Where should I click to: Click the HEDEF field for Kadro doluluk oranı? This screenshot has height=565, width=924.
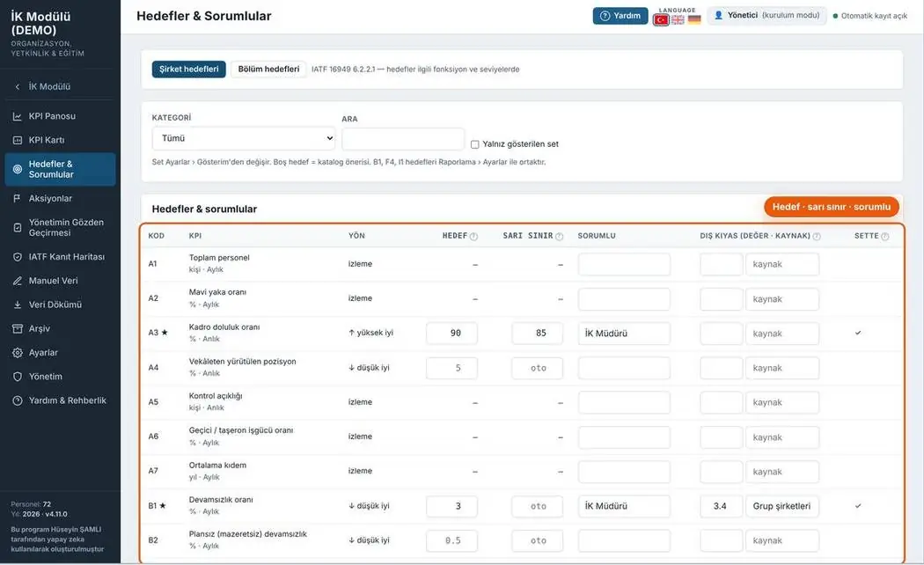452,334
